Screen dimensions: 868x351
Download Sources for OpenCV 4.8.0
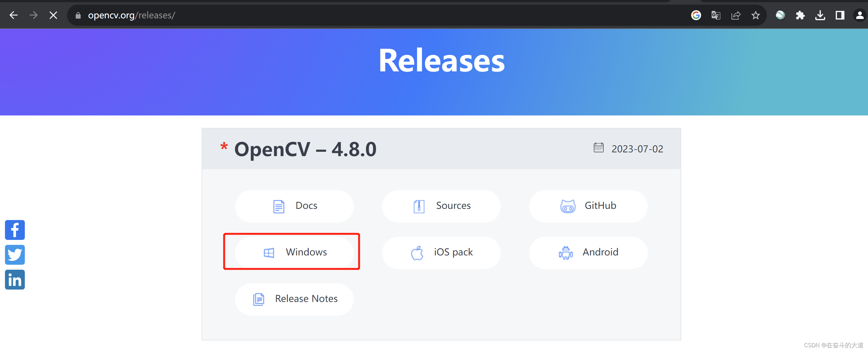[441, 206]
